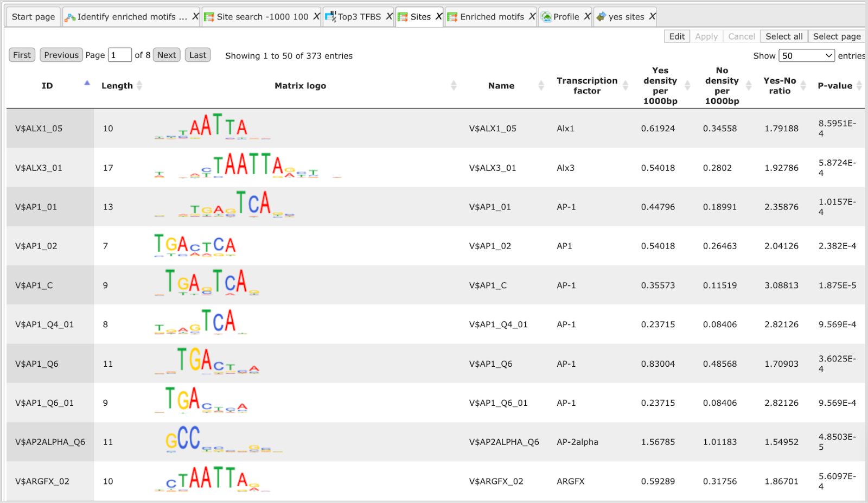Click Yes density value 1.56785

(658, 442)
